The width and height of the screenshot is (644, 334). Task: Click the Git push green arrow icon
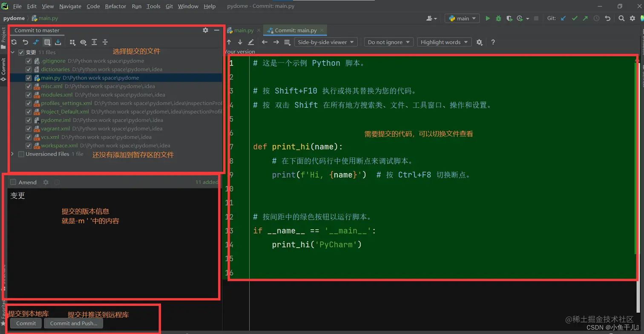coord(585,18)
